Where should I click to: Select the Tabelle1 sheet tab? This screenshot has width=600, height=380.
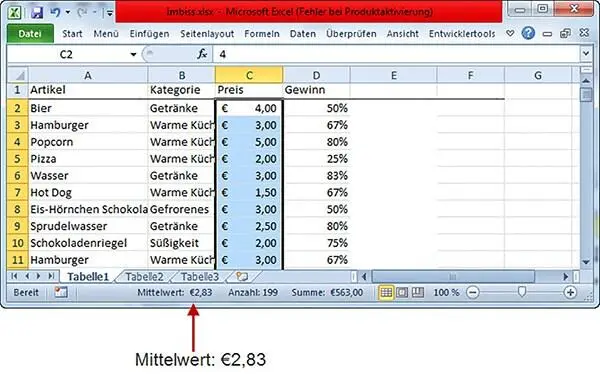[88, 276]
